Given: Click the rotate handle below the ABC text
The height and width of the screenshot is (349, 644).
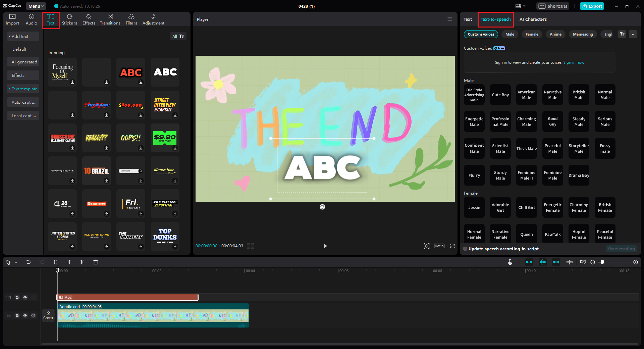Looking at the screenshot, I should coord(322,207).
